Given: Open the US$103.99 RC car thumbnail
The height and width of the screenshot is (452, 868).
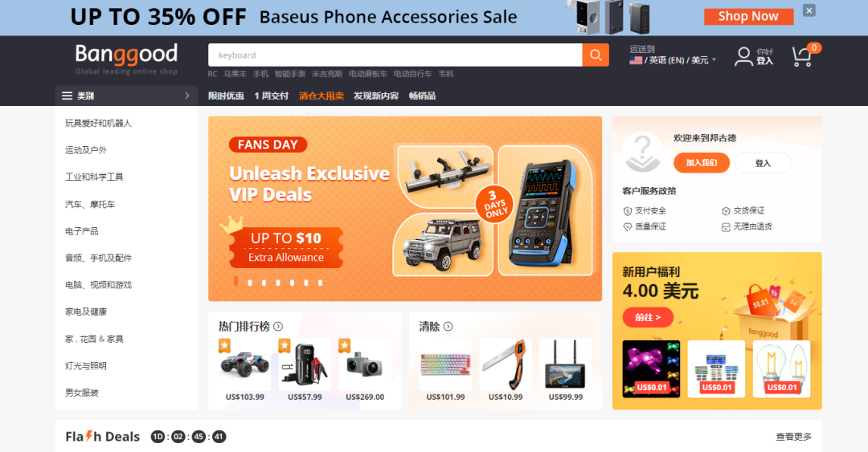Looking at the screenshot, I should (x=244, y=364).
